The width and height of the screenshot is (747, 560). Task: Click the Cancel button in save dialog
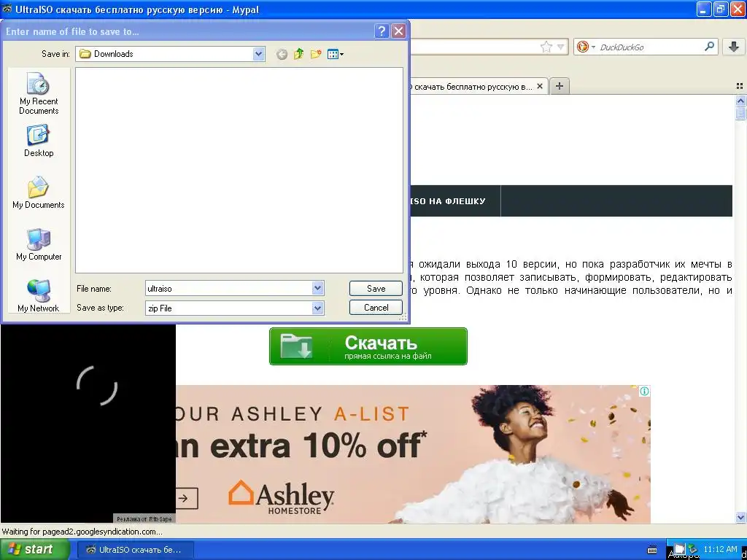[376, 308]
